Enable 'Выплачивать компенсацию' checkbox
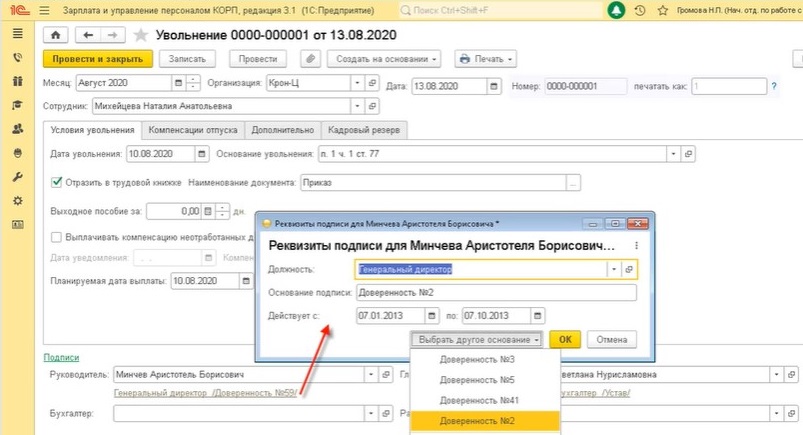Image resolution: width=803 pixels, height=435 pixels. tap(56, 237)
